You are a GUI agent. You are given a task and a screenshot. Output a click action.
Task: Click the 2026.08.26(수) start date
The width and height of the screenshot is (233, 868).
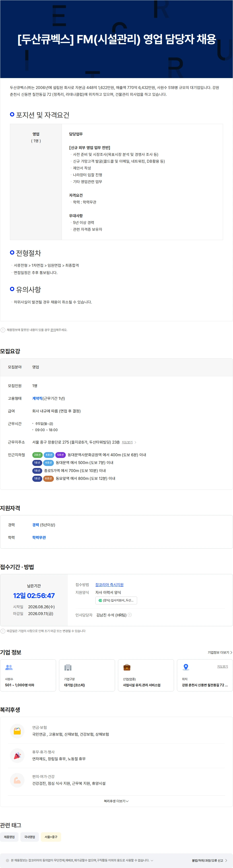[41, 607]
